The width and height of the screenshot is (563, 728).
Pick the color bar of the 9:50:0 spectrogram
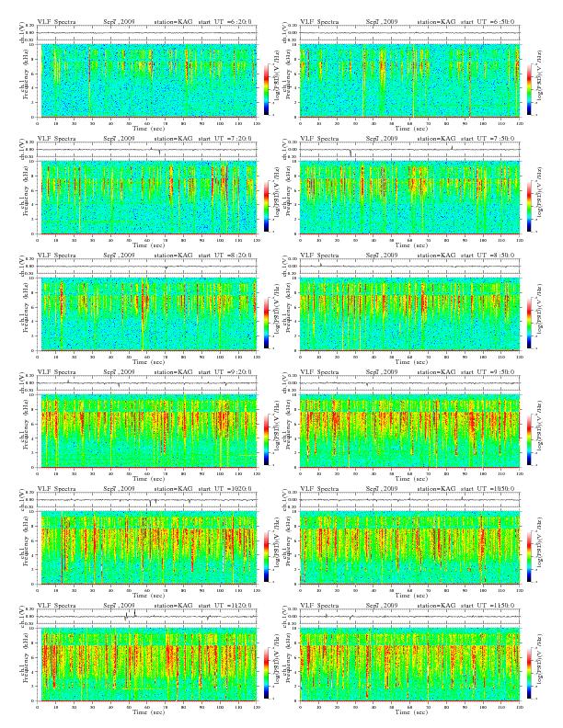[x=530, y=440]
